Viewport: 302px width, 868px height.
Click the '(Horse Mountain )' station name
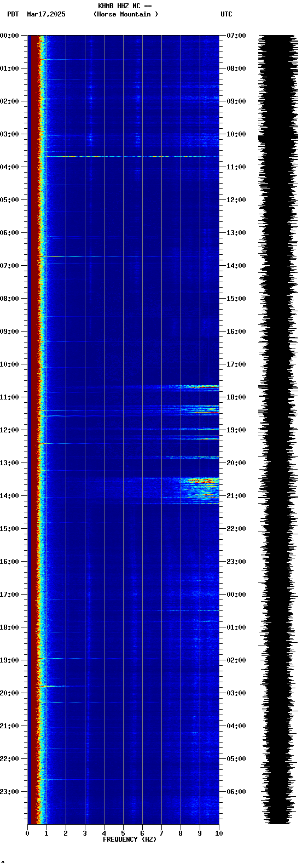(x=126, y=14)
